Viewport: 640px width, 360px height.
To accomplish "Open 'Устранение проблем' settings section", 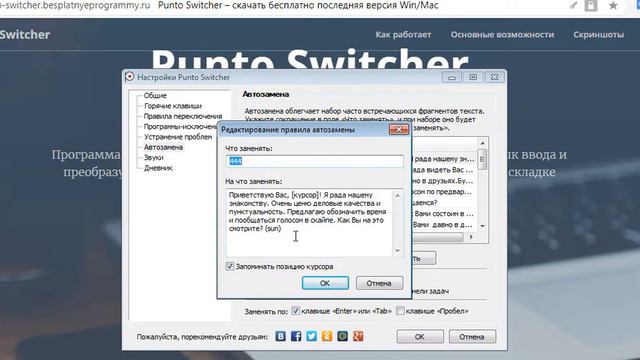I will click(x=178, y=137).
